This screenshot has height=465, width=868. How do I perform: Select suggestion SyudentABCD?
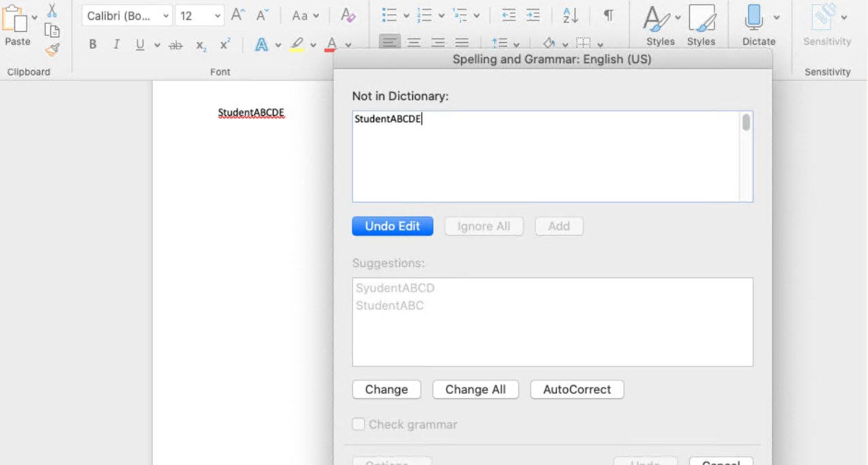(x=395, y=288)
